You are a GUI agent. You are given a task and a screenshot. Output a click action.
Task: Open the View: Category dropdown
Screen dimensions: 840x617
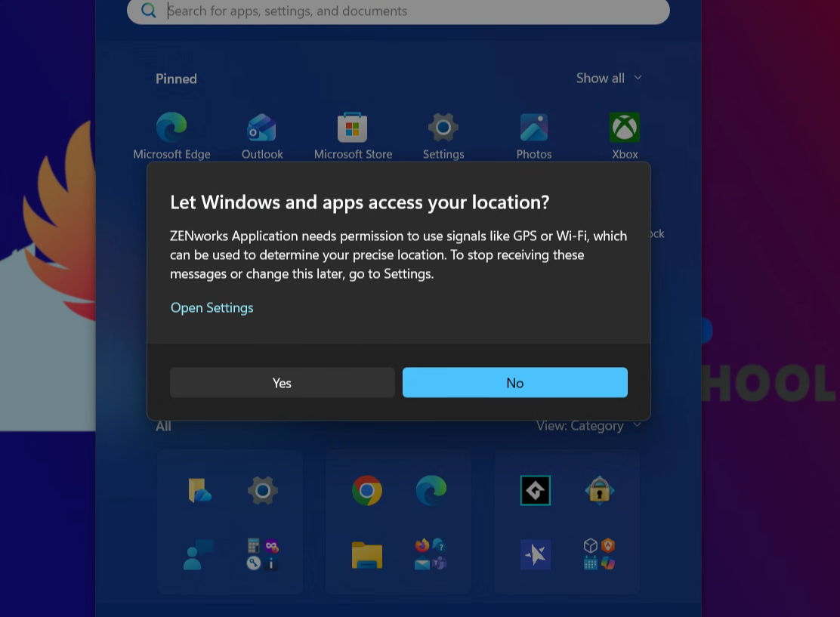588,426
